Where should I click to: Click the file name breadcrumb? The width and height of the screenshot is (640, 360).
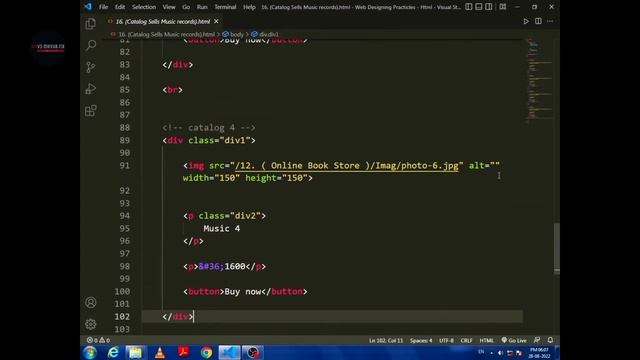166,34
